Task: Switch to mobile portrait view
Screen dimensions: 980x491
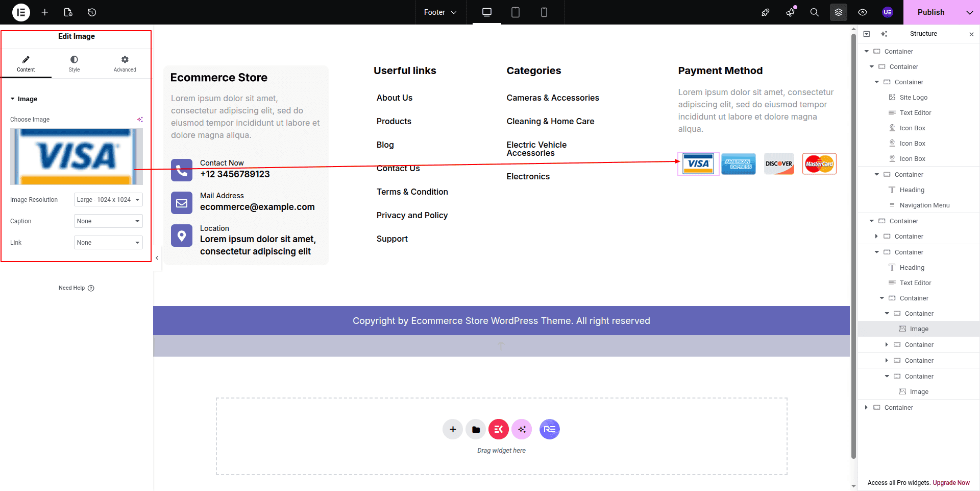Action: 544,12
